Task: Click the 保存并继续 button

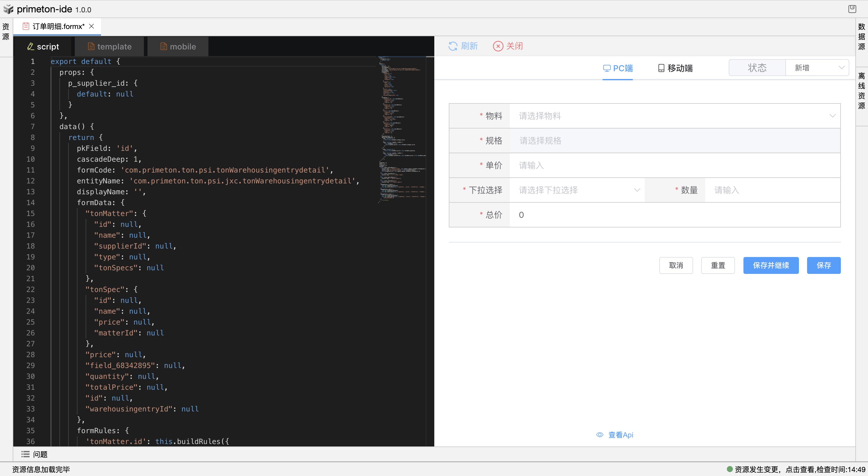Action: 771,265
